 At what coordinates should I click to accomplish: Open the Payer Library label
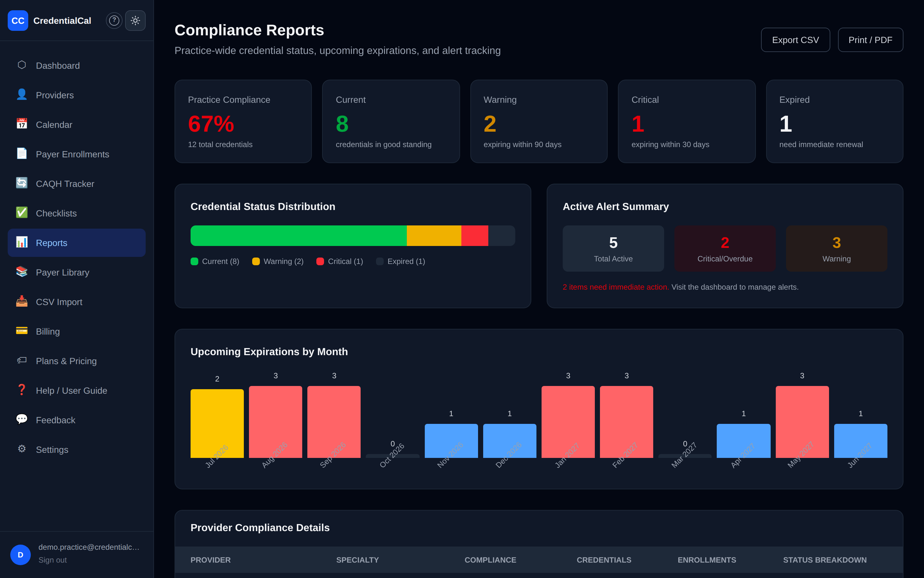click(x=63, y=273)
